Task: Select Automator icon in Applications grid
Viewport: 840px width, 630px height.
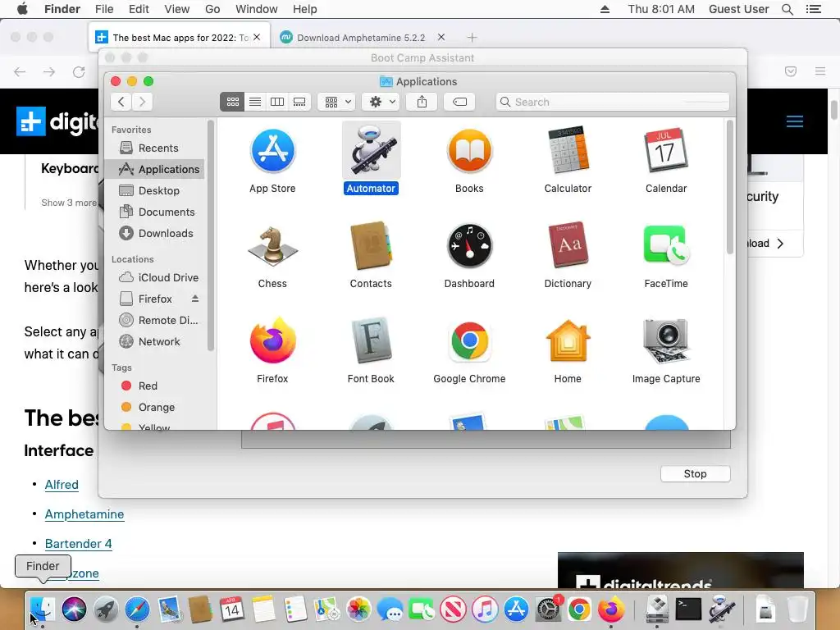Action: (371, 151)
